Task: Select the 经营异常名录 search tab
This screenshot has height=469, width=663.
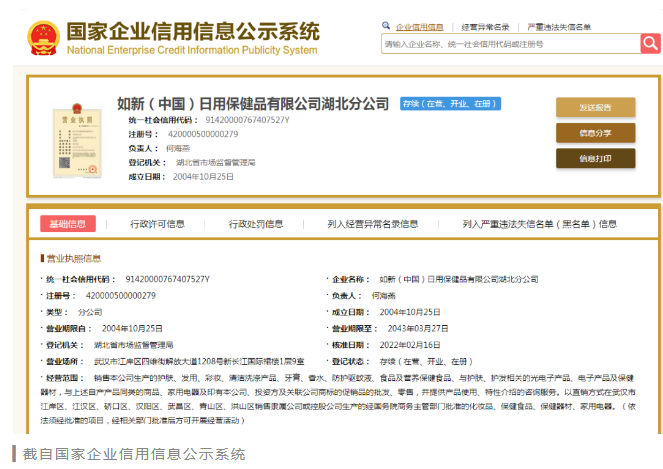Action: click(485, 27)
